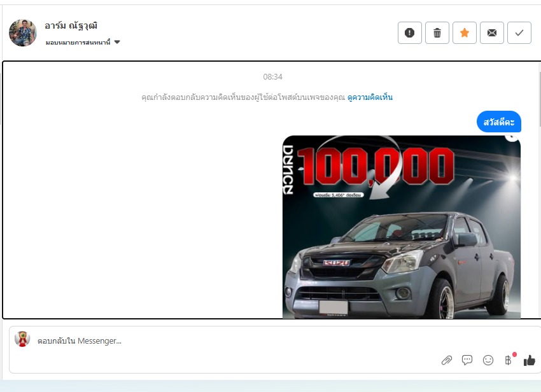Mark conversation as spam with exclamation icon
The image size is (541, 392).
409,33
